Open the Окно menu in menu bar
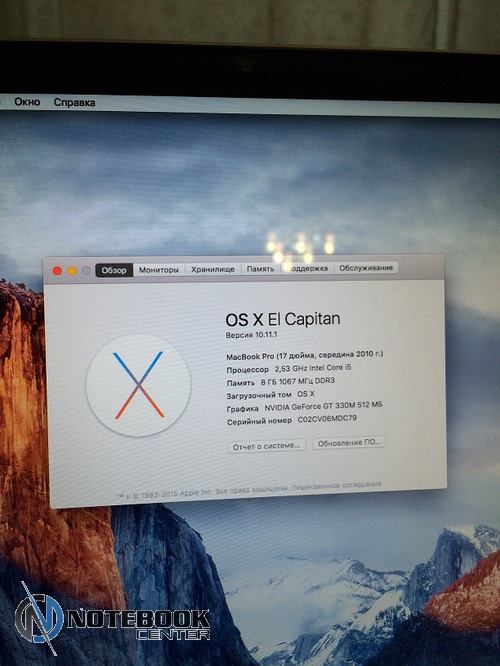The height and width of the screenshot is (666, 500). [x=27, y=102]
